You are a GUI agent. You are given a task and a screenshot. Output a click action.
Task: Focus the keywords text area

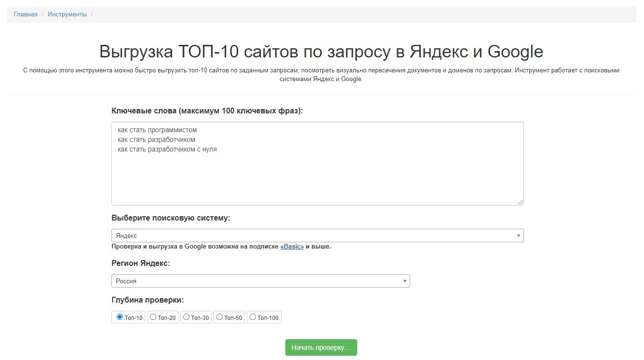point(318,164)
